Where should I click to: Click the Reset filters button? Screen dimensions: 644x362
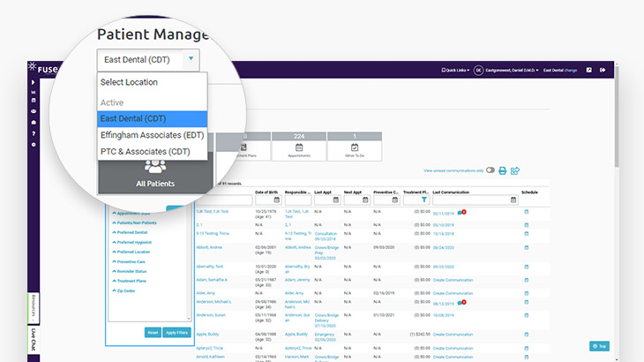pos(152,332)
